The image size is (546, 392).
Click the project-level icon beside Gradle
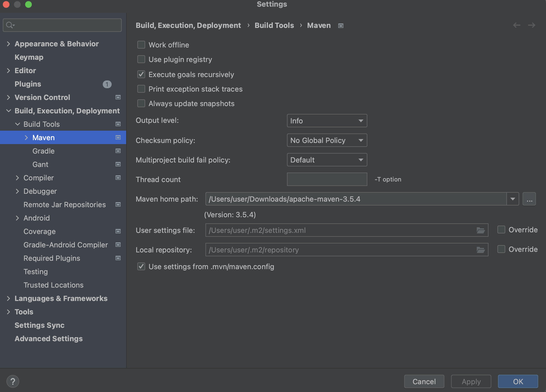118,151
